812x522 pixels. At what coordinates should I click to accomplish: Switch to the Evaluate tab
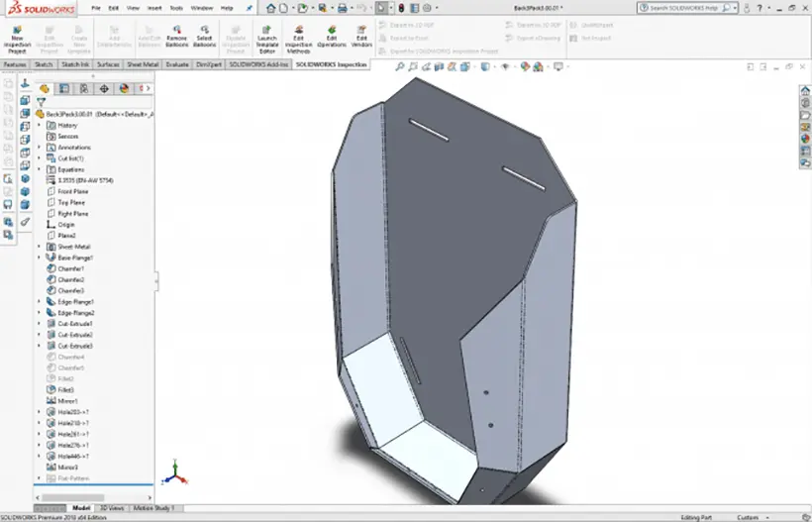click(x=177, y=64)
